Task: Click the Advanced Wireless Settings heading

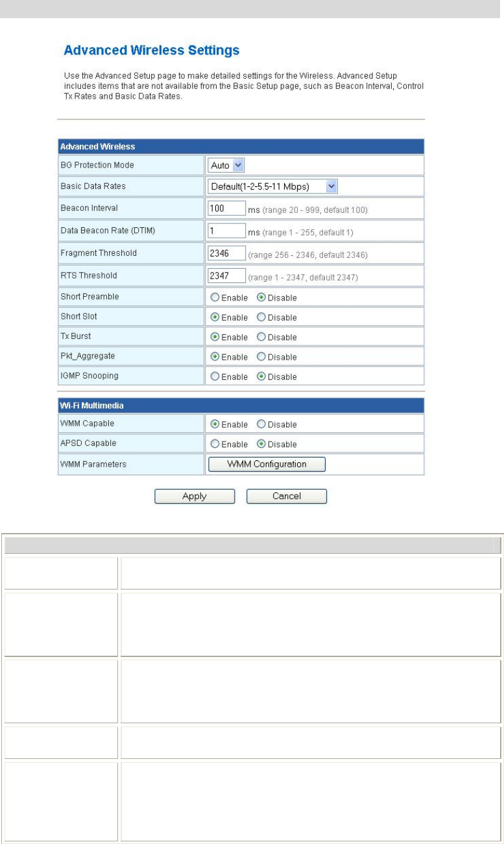Action: (152, 49)
